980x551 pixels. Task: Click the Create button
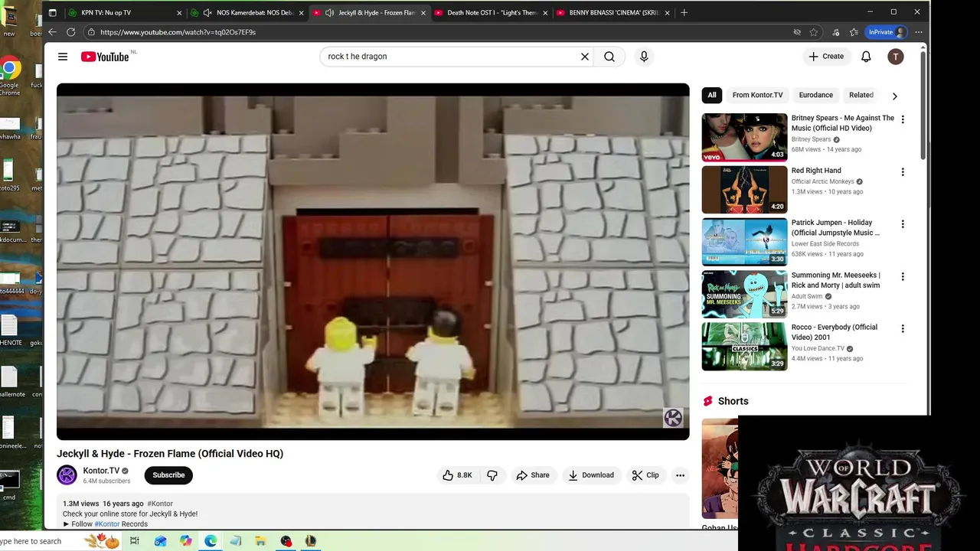pos(826,57)
